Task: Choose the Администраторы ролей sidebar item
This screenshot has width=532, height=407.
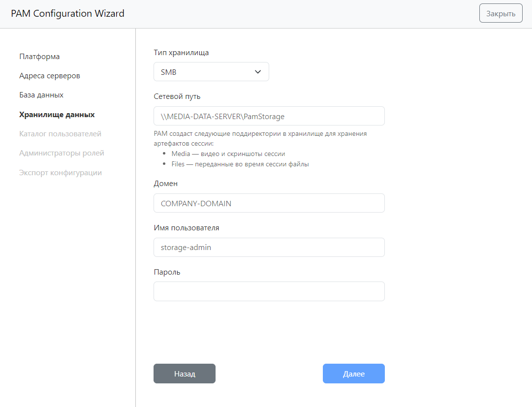Action: 62,153
